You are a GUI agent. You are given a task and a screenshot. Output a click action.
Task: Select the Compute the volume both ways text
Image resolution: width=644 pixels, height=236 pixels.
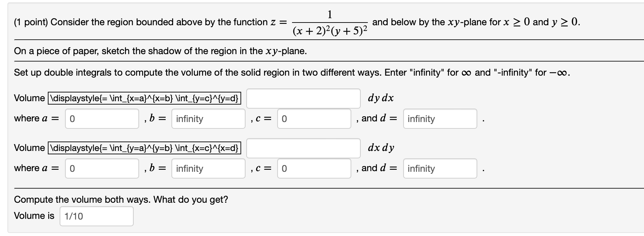(121, 199)
